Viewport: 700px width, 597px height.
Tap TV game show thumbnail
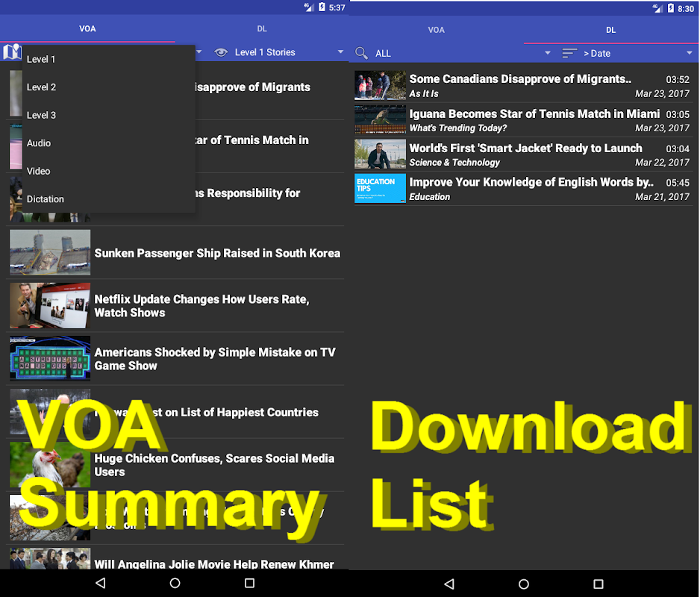[50, 358]
